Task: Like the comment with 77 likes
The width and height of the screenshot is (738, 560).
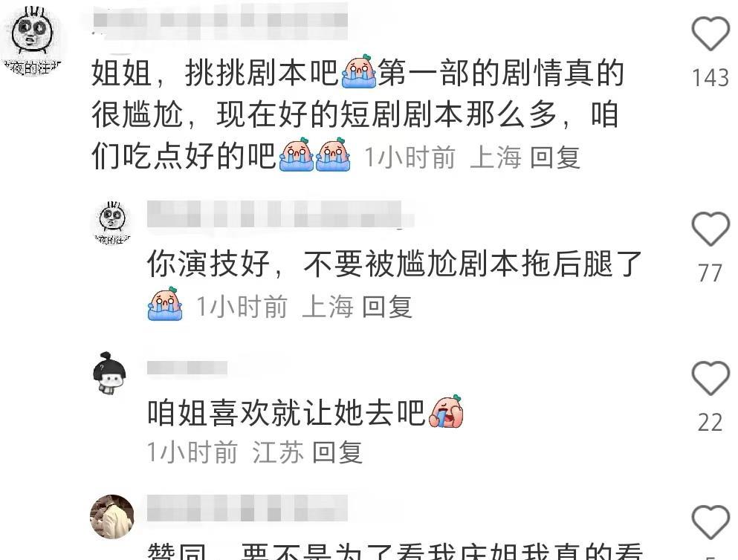Action: (711, 229)
